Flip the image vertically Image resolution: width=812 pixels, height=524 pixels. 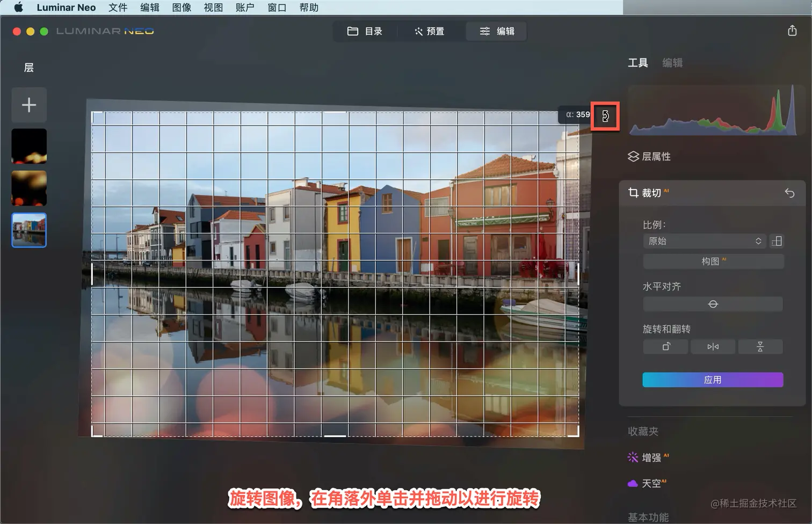[760, 347]
